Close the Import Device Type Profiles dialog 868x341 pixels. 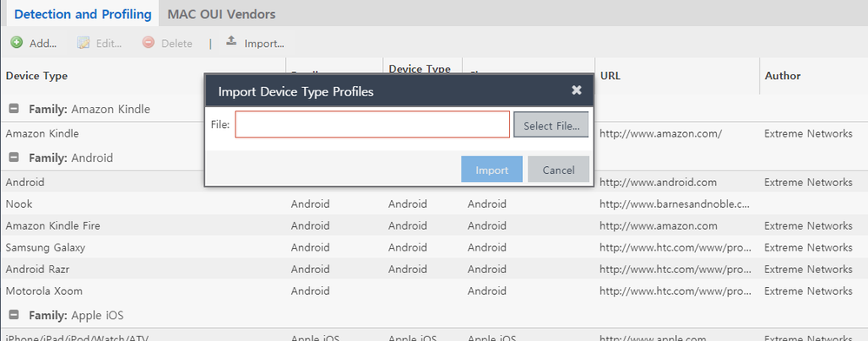tap(576, 90)
